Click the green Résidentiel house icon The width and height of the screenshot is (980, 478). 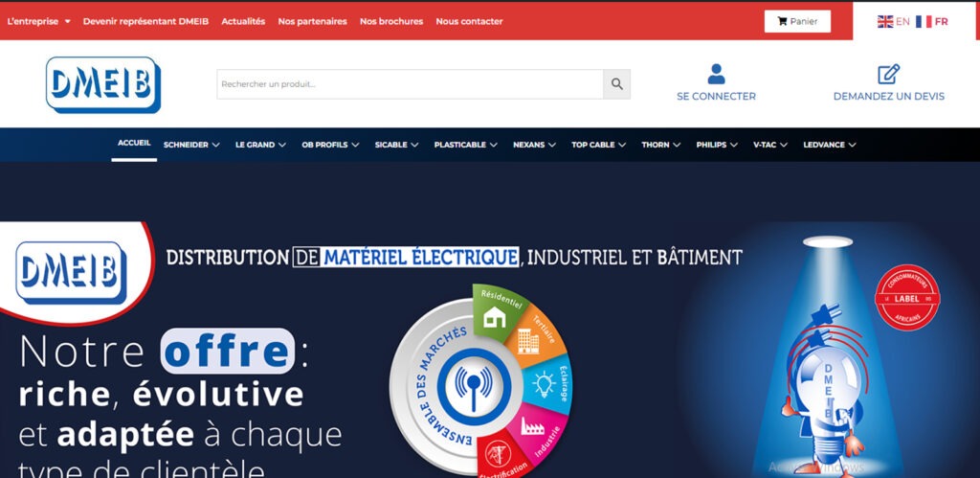point(495,318)
